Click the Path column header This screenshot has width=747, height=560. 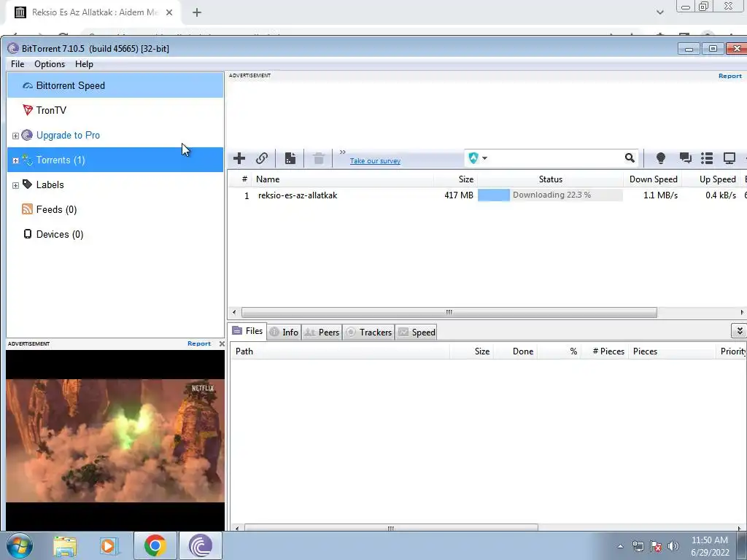pos(341,351)
